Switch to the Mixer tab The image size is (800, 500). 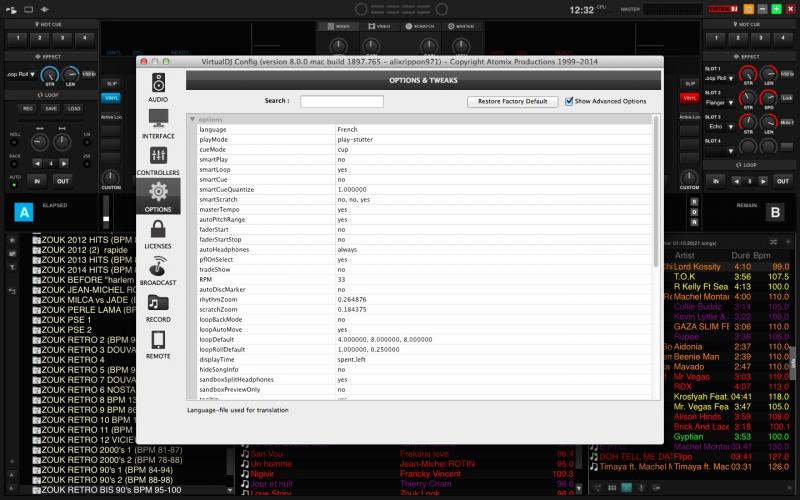(x=338, y=26)
